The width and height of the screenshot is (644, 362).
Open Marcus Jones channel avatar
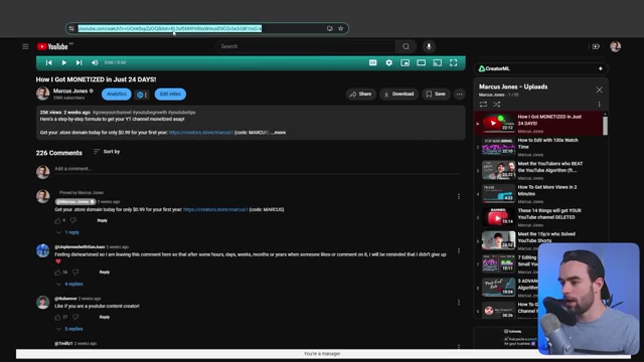43,94
